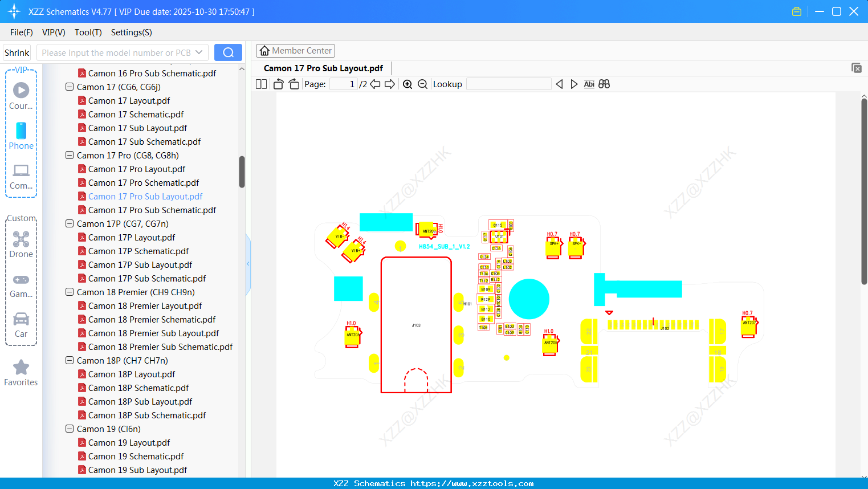
Task: Open the Courses sidebar category
Action: 21,96
